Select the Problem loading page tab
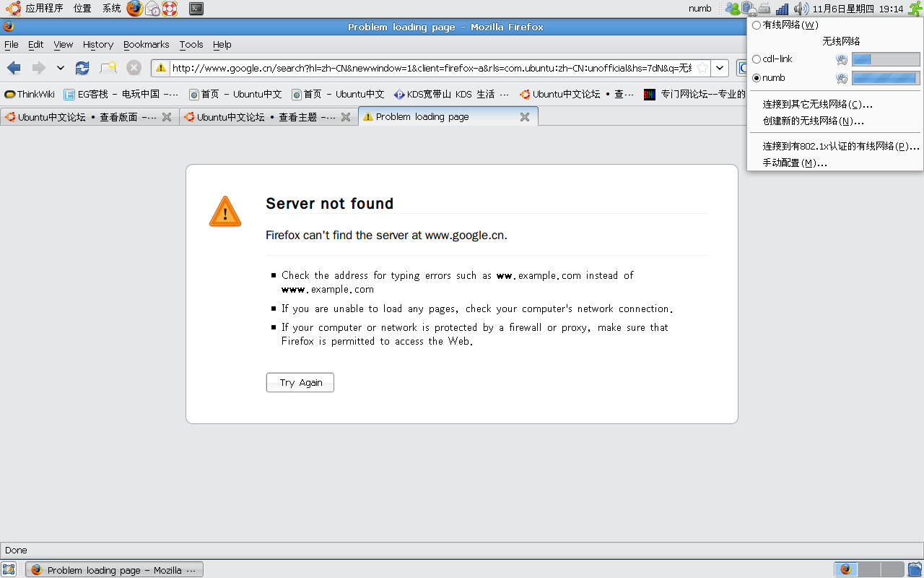 click(x=448, y=116)
